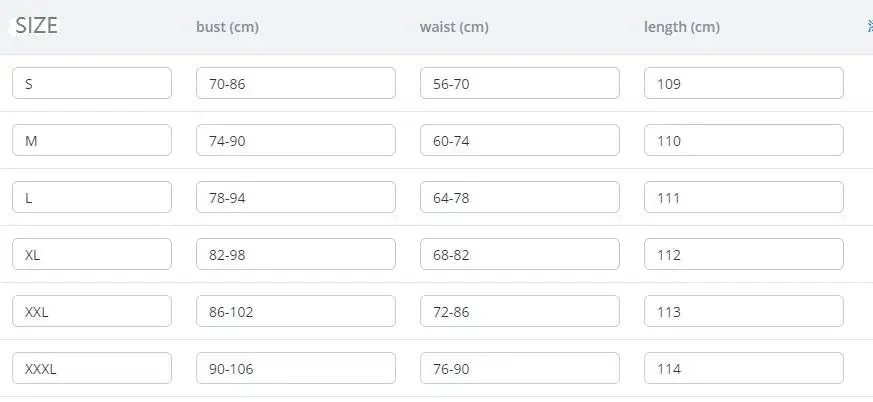Focus the size field containing L

point(92,198)
